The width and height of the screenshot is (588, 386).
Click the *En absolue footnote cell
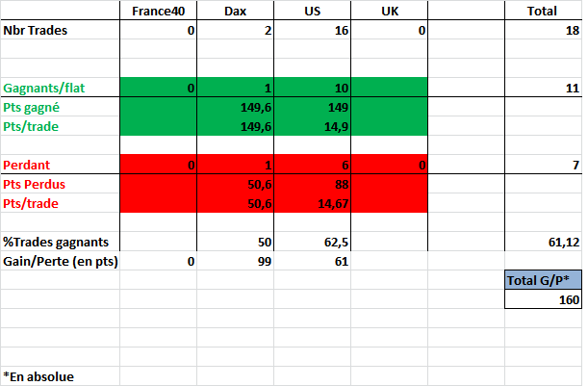60,376
